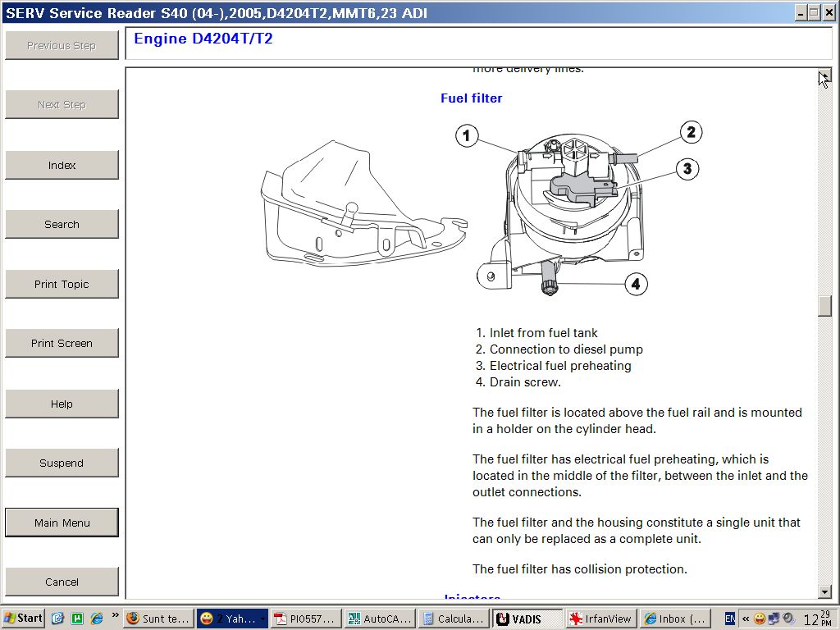Click the system tray clock
The width and height of the screenshot is (840, 630).
pos(818,619)
